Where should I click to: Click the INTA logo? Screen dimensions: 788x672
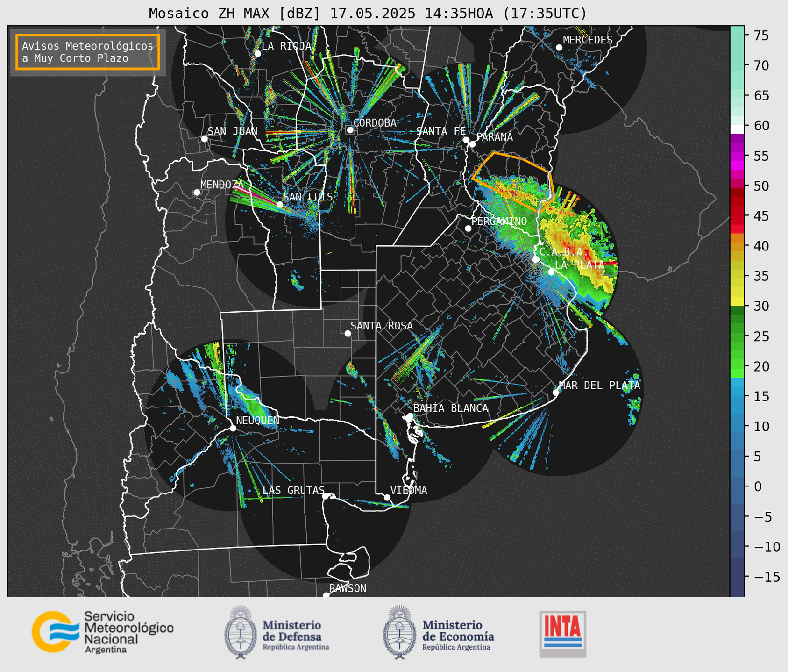pos(563,634)
